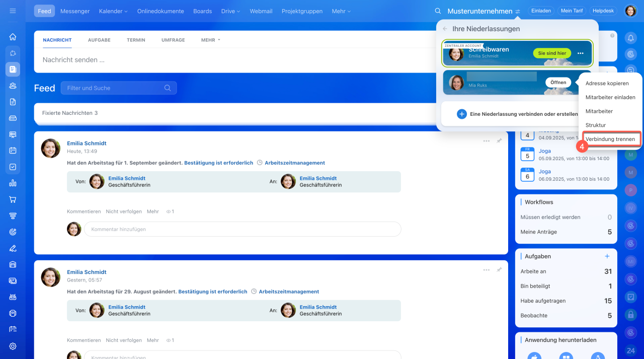Click plus icon next to Aufgaben

[607, 256]
